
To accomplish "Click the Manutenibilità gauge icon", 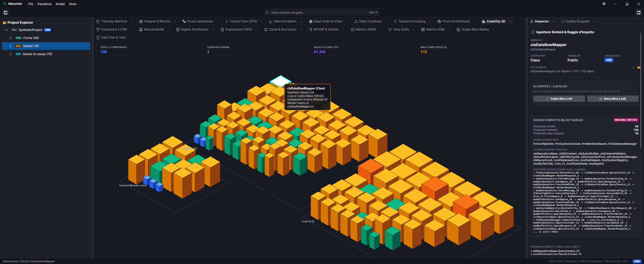I will [141, 29].
